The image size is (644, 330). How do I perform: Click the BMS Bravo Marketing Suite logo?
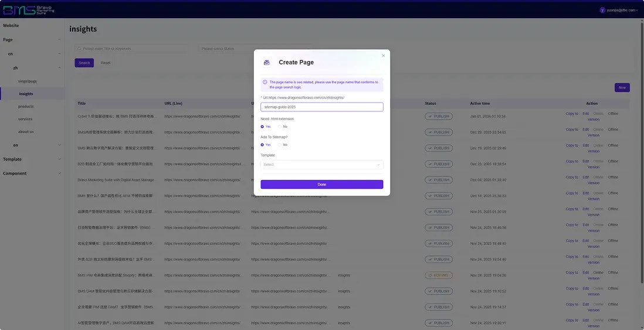pyautogui.click(x=28, y=11)
